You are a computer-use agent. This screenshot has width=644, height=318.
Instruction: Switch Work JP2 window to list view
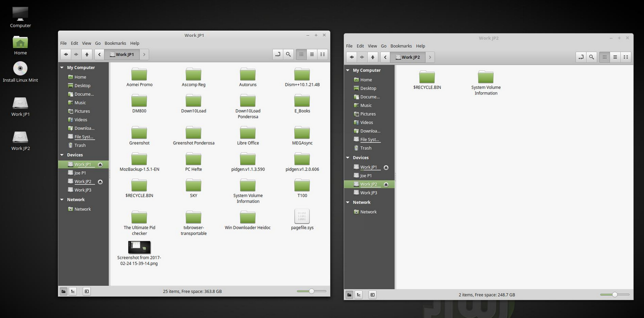[x=615, y=57]
